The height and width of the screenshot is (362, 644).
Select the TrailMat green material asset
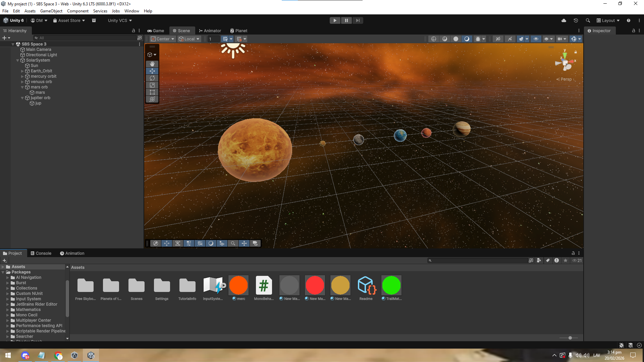pyautogui.click(x=391, y=285)
